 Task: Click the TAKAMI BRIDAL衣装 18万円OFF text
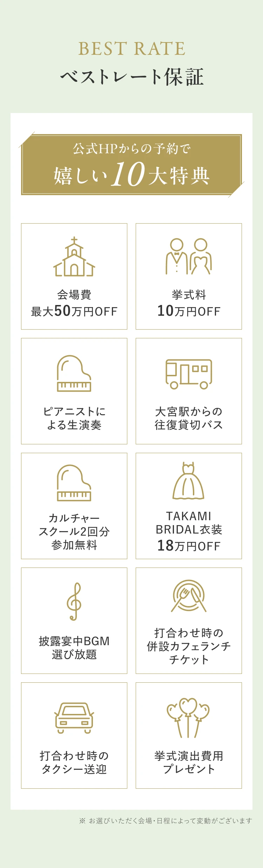pyautogui.click(x=189, y=531)
